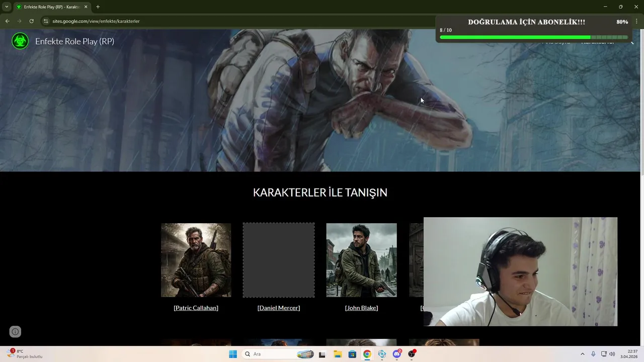
Task: Open the [John Blake] character link
Action: (x=361, y=308)
